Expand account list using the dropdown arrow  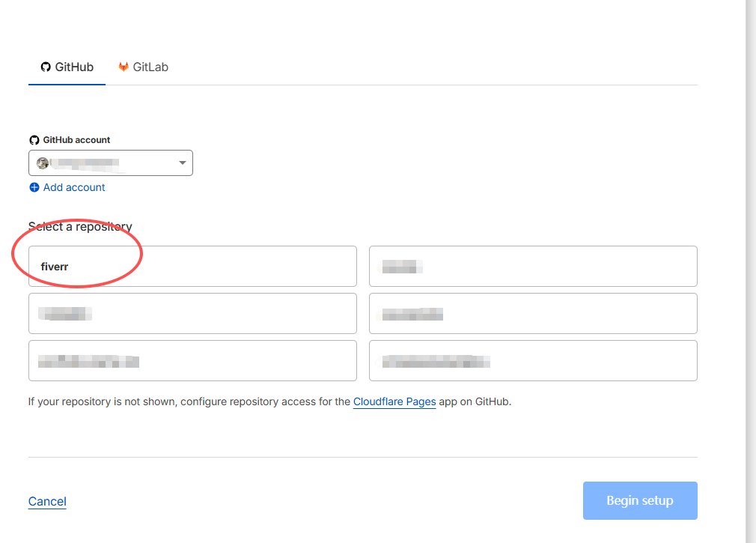(x=182, y=163)
